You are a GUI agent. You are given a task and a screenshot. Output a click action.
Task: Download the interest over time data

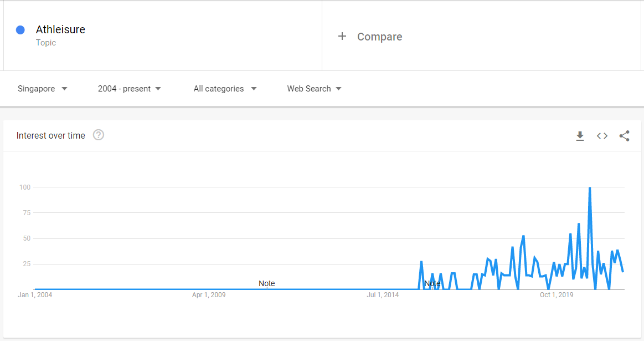[580, 136]
